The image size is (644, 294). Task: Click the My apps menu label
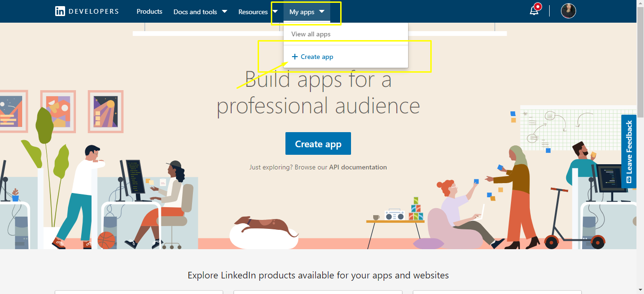tap(302, 12)
